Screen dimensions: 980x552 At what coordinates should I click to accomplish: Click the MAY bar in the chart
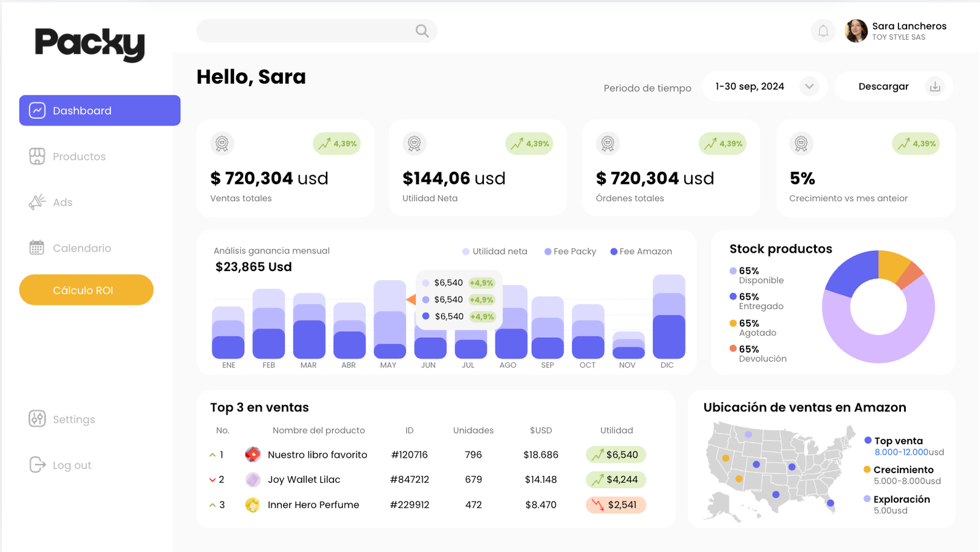[x=390, y=319]
